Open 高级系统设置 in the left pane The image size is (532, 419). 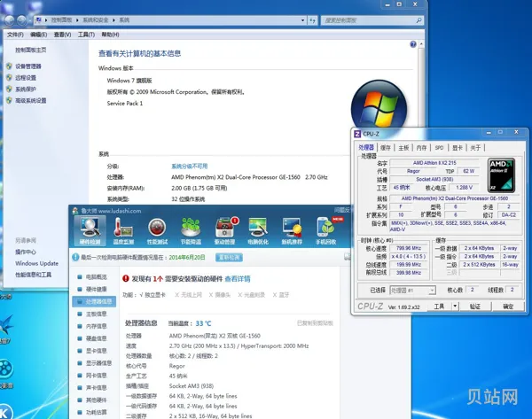click(30, 101)
